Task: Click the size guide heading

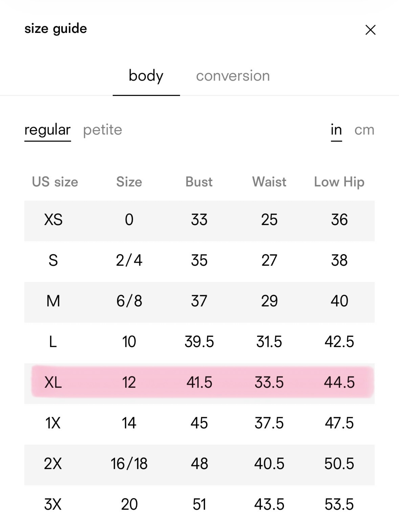Action: 56,29
